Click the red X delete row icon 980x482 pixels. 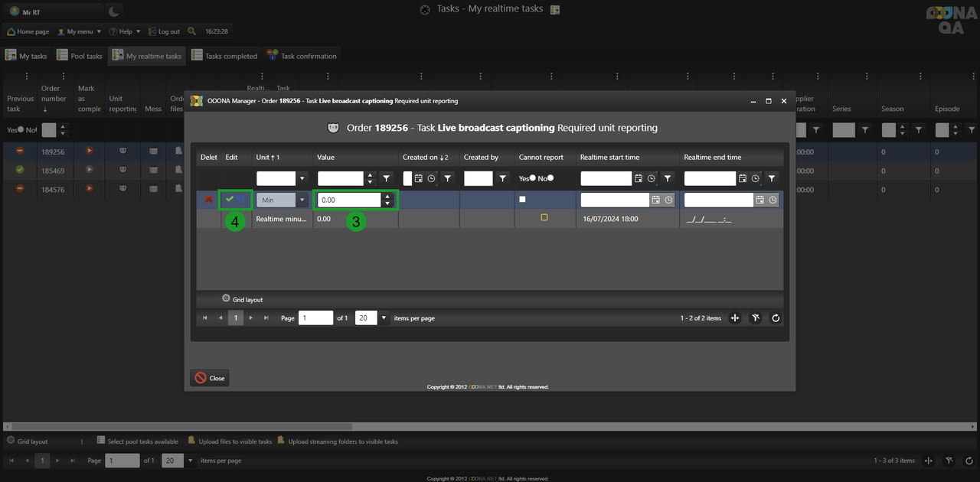click(208, 200)
